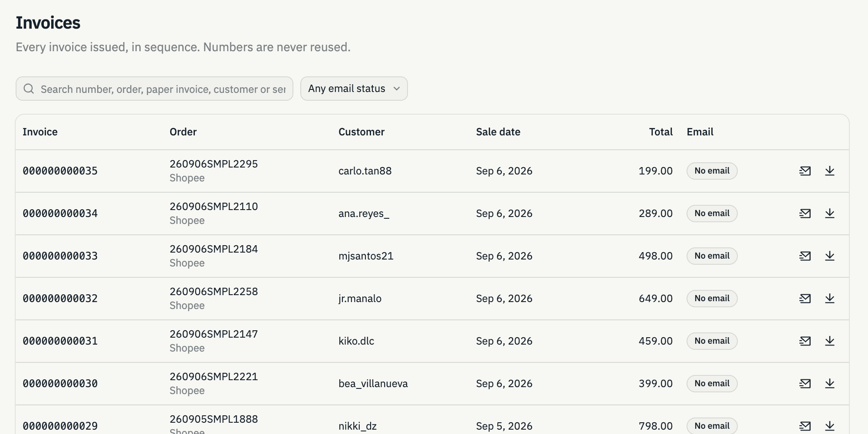Send email for invoice 000000000034
Viewport: 868px width, 434px height.
(805, 214)
